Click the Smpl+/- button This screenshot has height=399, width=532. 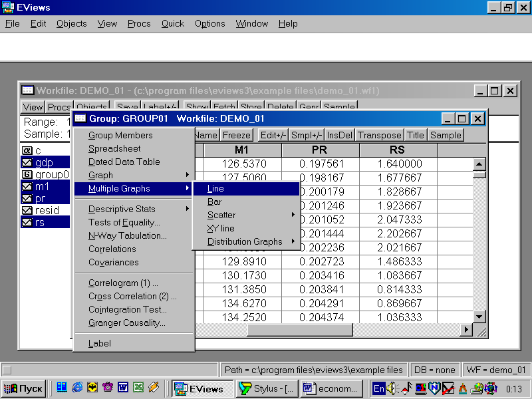[x=307, y=135]
